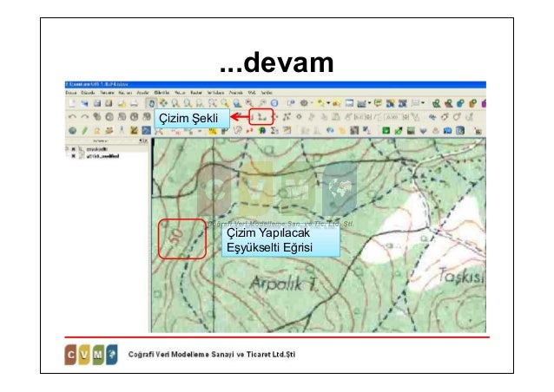554x392 pixels.
Task: Toggle visibility of the _modified layer checkbox
Action: [74, 156]
